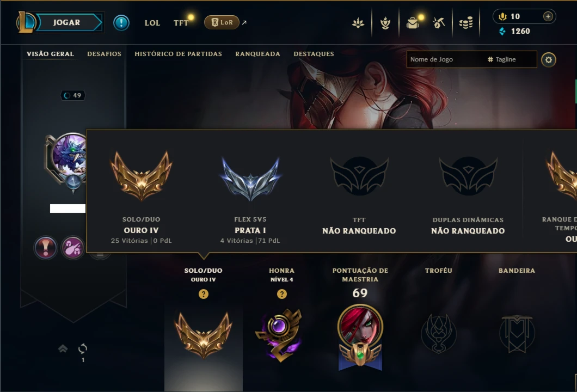Open the blue alert notification icon
The width and height of the screenshot is (577, 392).
[121, 23]
